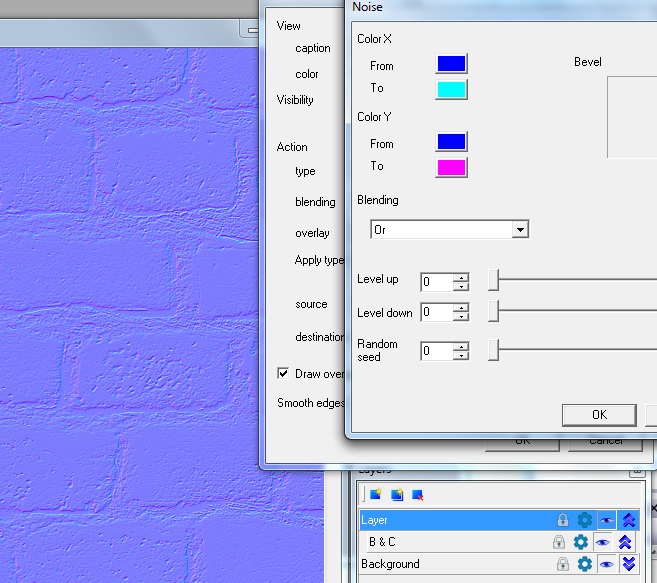Click the delete layer icon in Layers toolbar
The image size is (657, 583).
tap(418, 494)
